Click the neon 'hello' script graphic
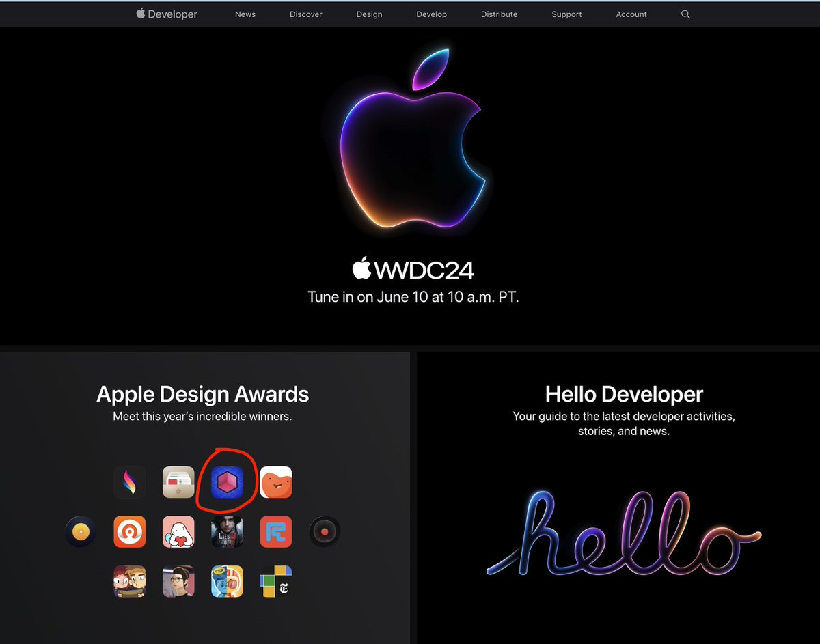This screenshot has height=644, width=820. pyautogui.click(x=624, y=531)
